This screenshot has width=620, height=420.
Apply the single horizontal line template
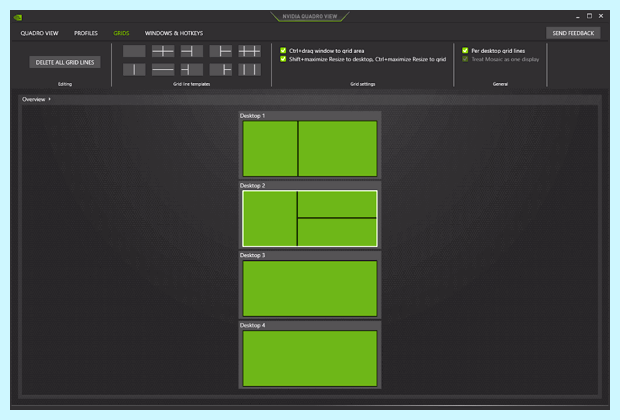(x=163, y=70)
